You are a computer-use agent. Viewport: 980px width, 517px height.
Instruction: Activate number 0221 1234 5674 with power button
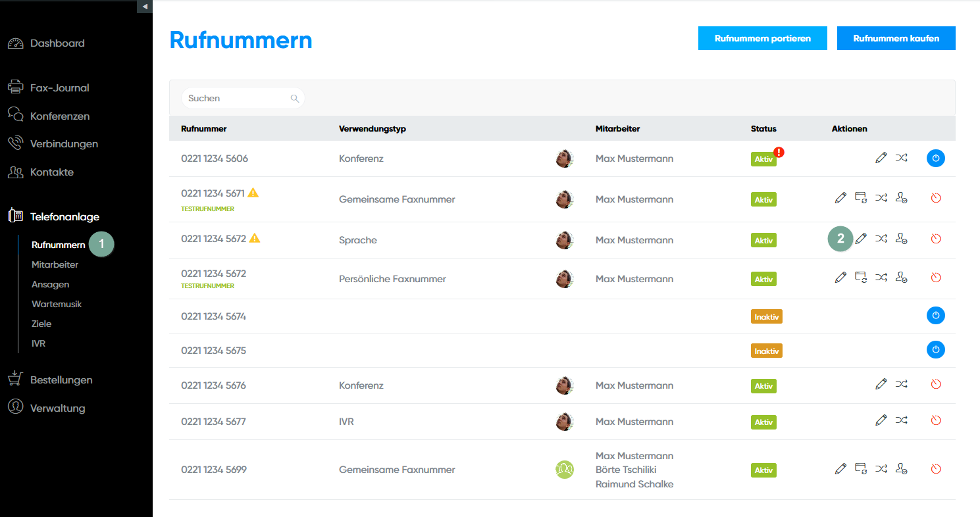935,316
